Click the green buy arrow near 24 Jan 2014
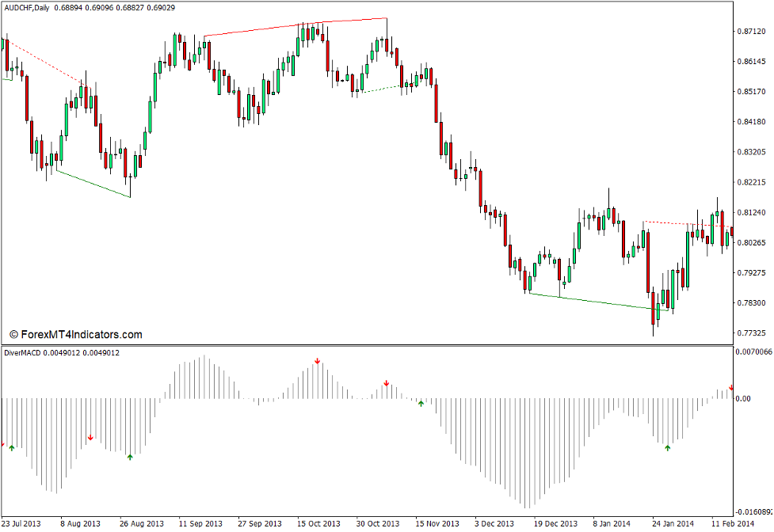774x532 pixels. tap(668, 447)
